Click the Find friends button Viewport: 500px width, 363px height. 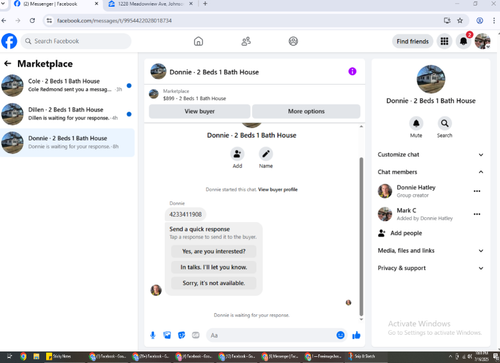(x=412, y=41)
